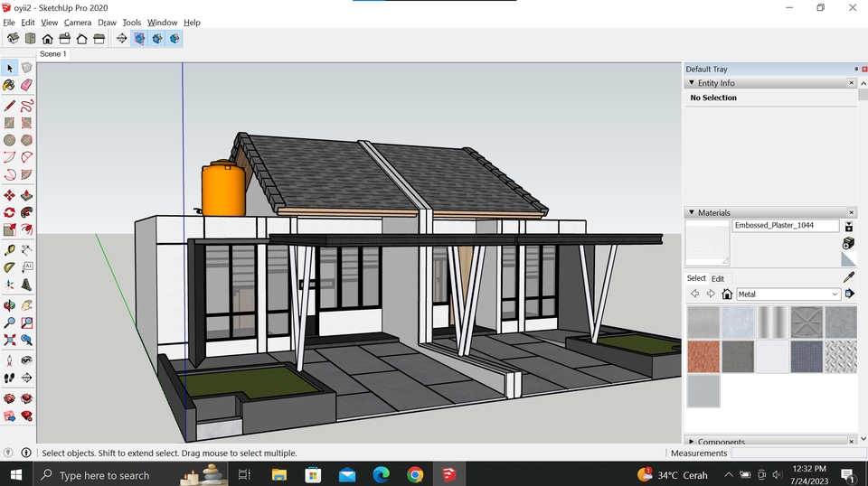Select the Scale tool
Screen dimensions: 868x486
click(x=9, y=229)
